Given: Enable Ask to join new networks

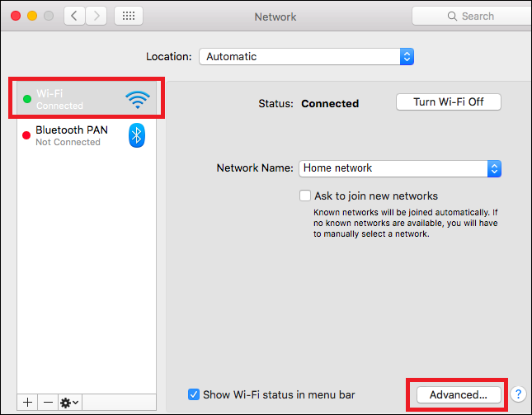Looking at the screenshot, I should 305,196.
